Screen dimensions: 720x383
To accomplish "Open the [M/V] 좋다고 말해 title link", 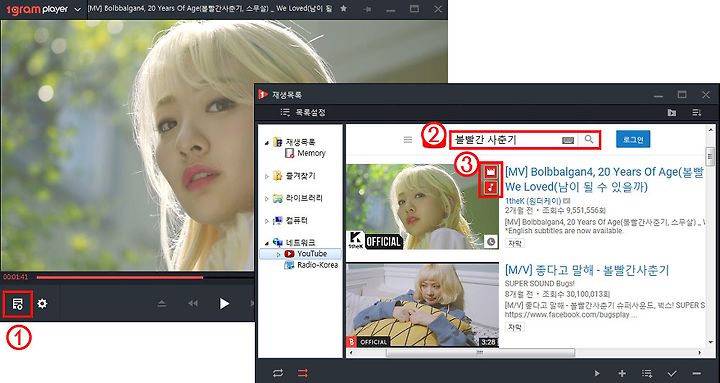I will point(587,270).
